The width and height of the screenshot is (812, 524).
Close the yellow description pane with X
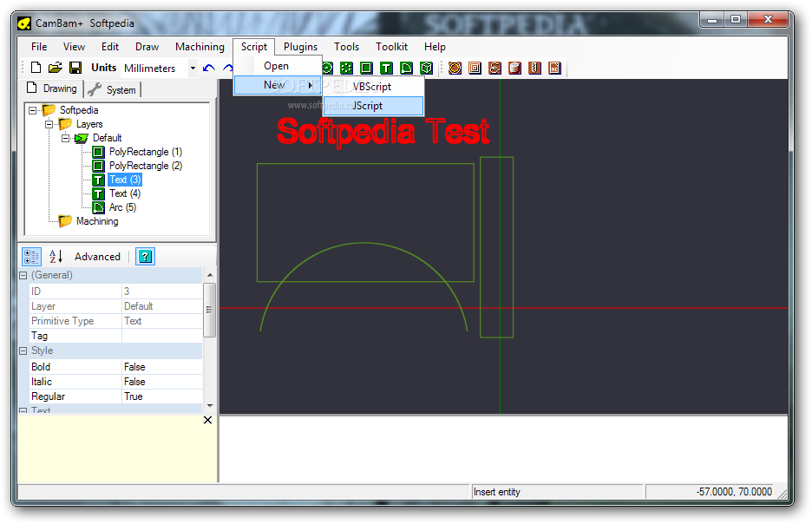pyautogui.click(x=207, y=420)
